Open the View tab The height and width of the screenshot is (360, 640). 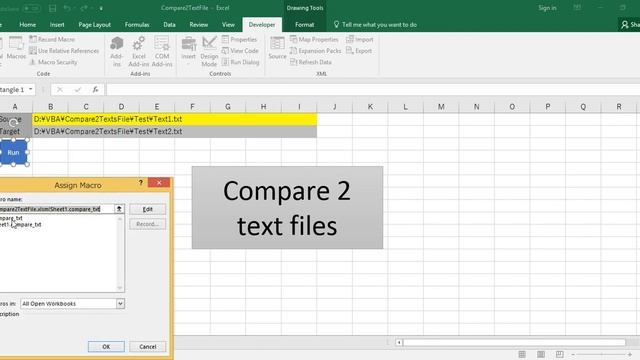click(228, 24)
